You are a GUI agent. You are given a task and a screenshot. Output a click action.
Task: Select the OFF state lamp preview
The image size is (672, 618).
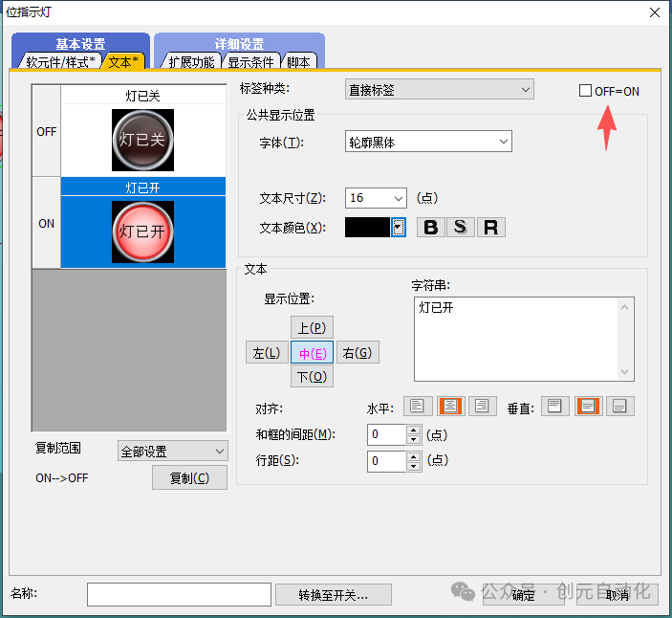[x=142, y=140]
